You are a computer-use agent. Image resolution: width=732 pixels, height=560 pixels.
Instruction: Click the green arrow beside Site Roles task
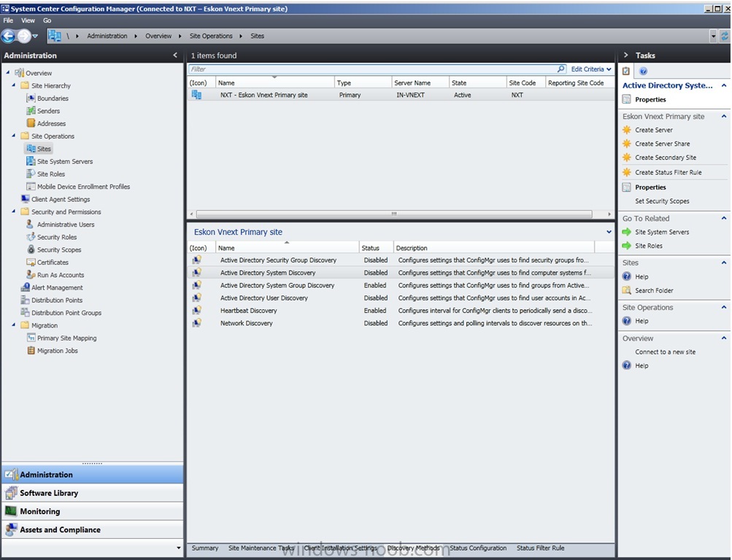coord(627,245)
